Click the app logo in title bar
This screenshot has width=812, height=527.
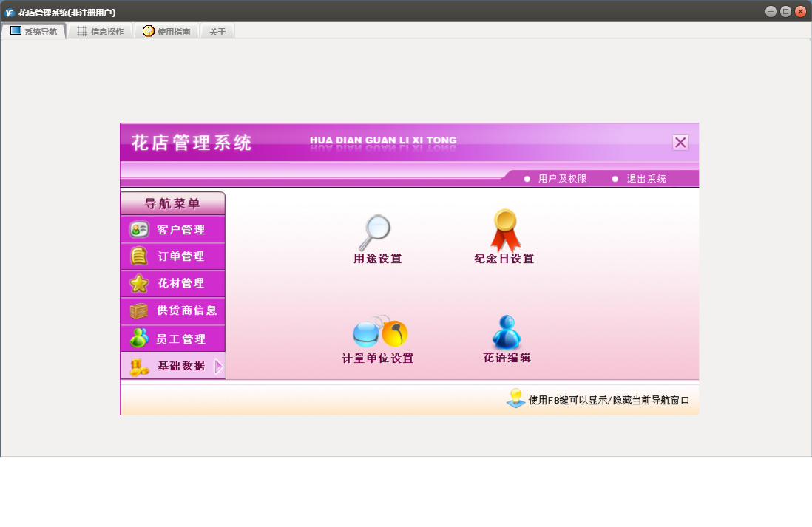10,12
